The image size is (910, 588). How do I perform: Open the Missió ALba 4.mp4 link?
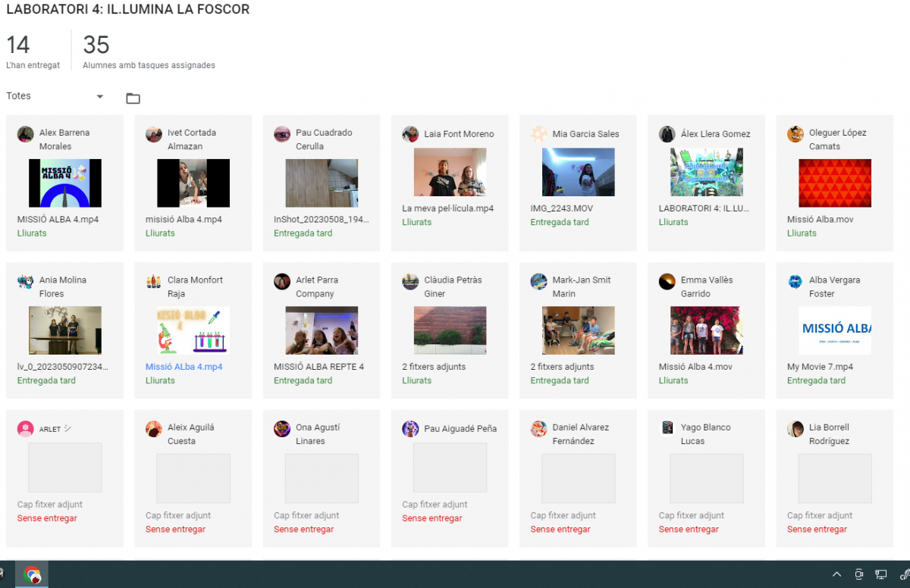[184, 367]
